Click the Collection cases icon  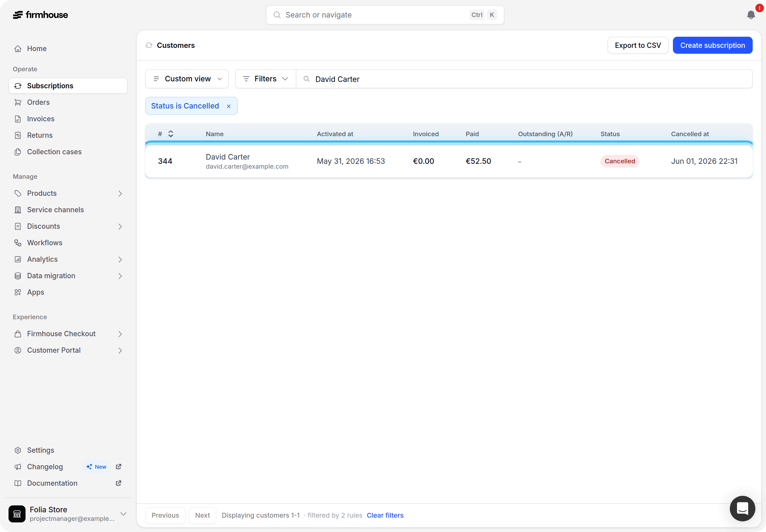(x=18, y=152)
